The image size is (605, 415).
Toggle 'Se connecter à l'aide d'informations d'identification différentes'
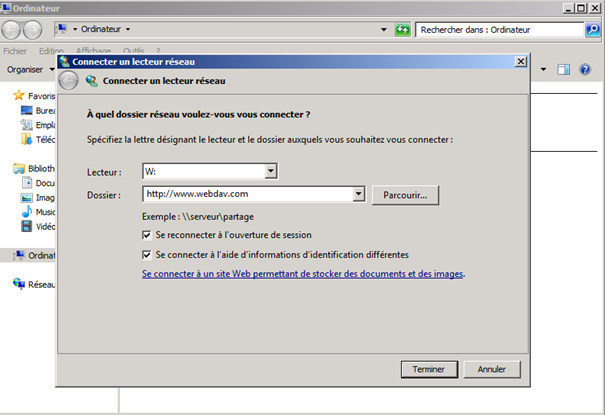pyautogui.click(x=147, y=254)
